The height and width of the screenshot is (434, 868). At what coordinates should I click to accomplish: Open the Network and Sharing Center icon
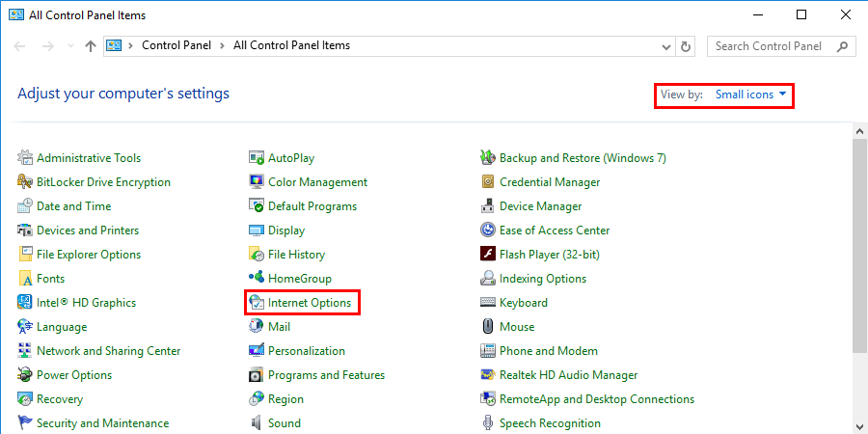pyautogui.click(x=25, y=351)
